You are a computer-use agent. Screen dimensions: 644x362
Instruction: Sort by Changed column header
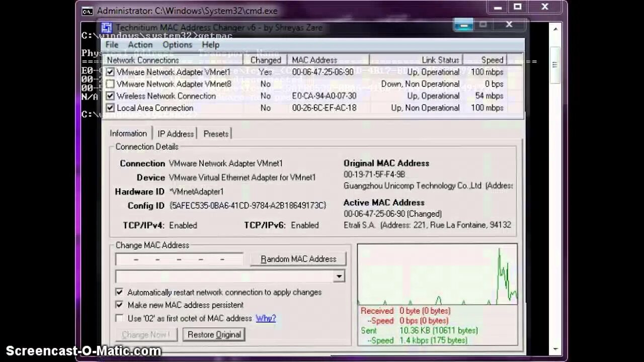266,60
